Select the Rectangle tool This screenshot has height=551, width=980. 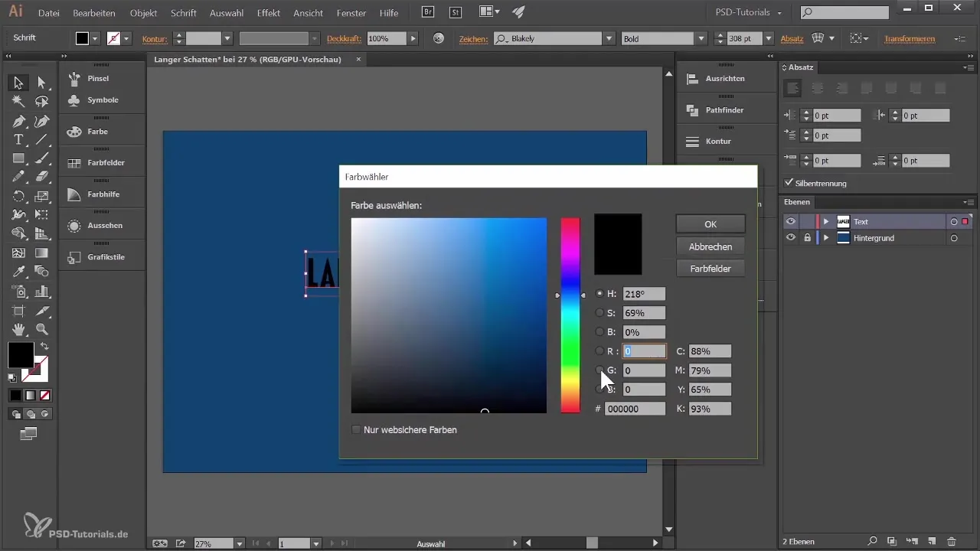pos(18,158)
